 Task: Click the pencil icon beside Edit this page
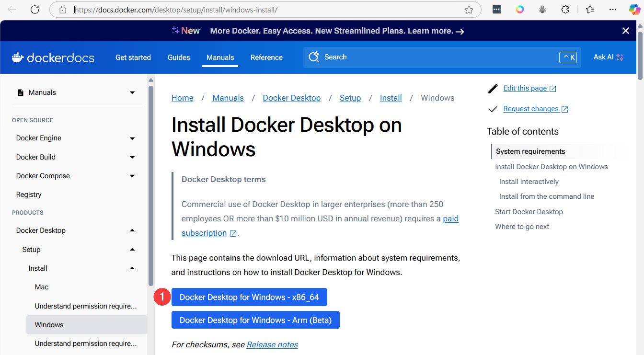[x=493, y=89]
